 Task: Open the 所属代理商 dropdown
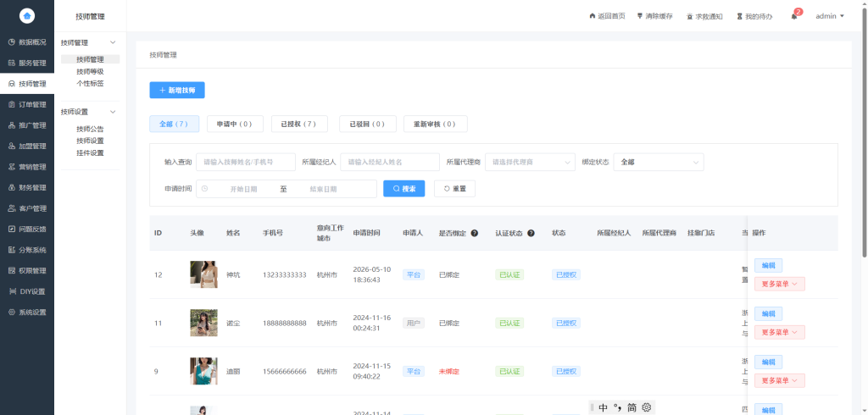531,162
